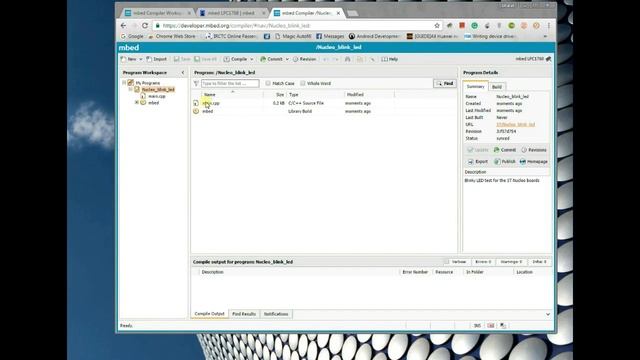The height and width of the screenshot is (360, 640).
Task: Click Update button in Program Details
Action: (478, 150)
